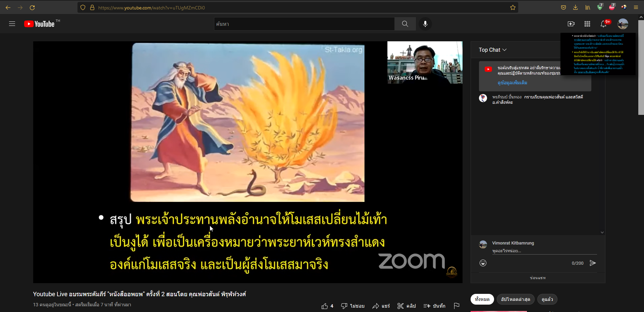Viewport: 644px width, 312px height.
Task: Hide the chat panel
Action: (x=538, y=278)
